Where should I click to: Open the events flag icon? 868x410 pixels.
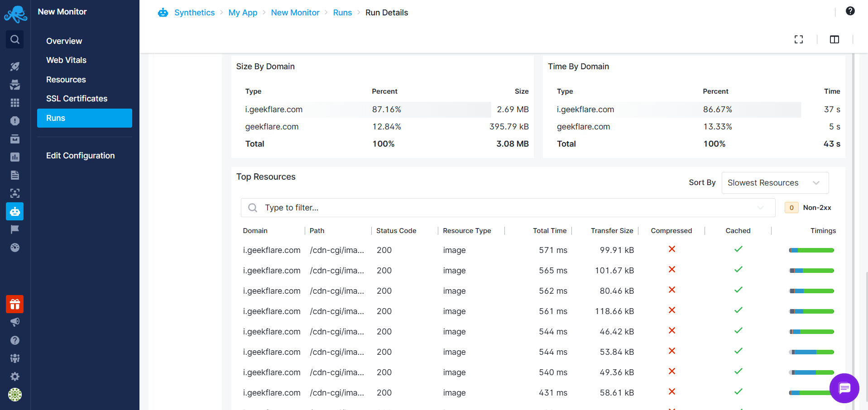pyautogui.click(x=15, y=229)
